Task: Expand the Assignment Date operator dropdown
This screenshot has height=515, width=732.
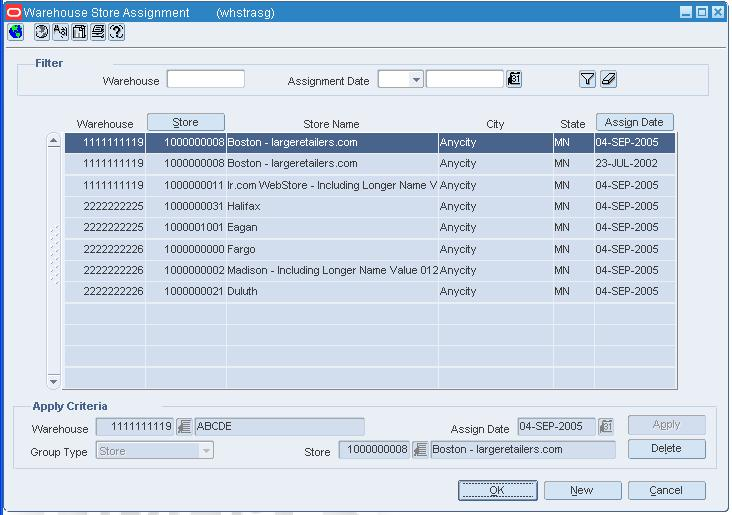Action: tap(415, 79)
